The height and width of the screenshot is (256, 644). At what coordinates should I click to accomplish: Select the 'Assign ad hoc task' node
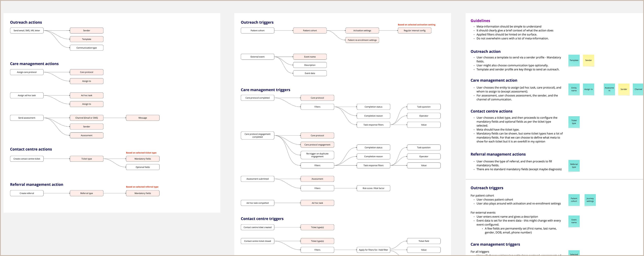27,95
